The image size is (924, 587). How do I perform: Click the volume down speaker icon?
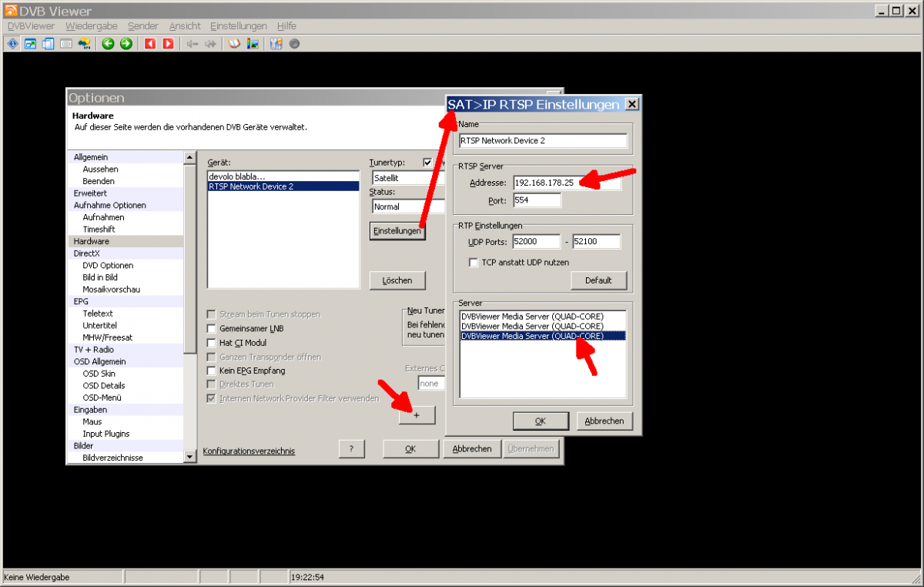192,44
